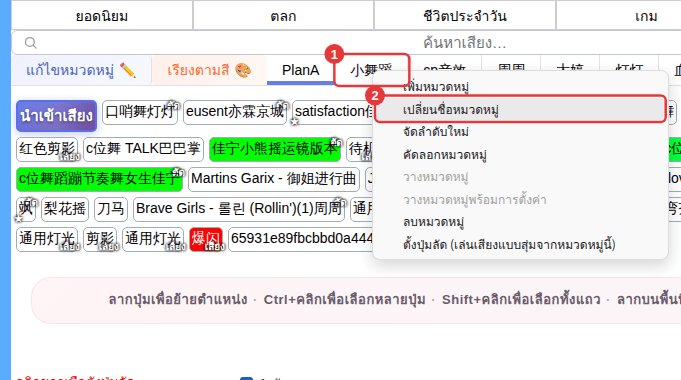The width and height of the screenshot is (681, 380).
Task: Click the นำเข้าเสียง import sound button
Action: coord(56,116)
